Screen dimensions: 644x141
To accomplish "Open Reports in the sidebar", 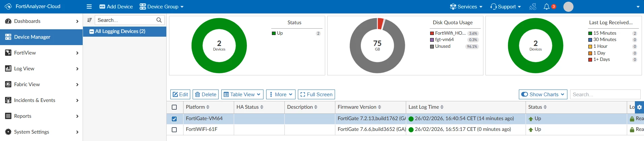I will pyautogui.click(x=41, y=116).
